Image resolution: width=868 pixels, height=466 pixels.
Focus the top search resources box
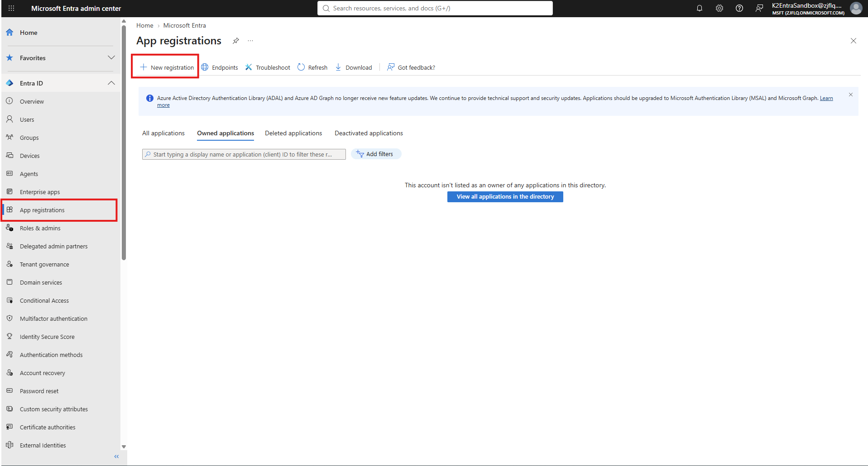click(x=435, y=8)
